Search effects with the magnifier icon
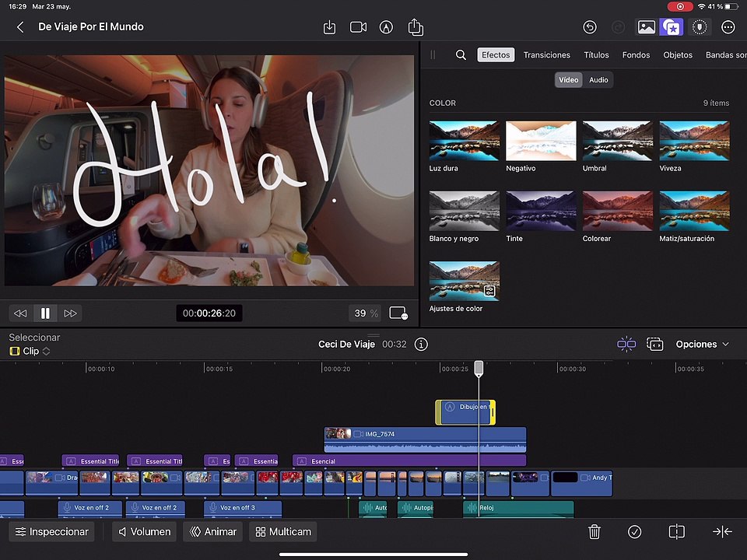Screen dimensions: 747x560 (x=461, y=54)
